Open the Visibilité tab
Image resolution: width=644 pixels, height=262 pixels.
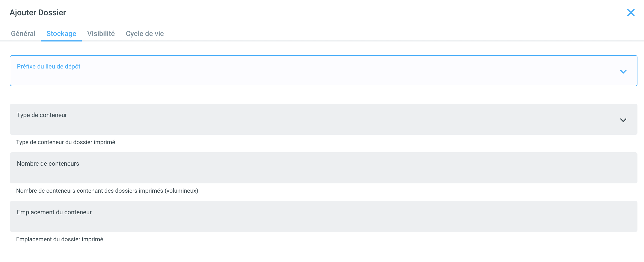(101, 34)
